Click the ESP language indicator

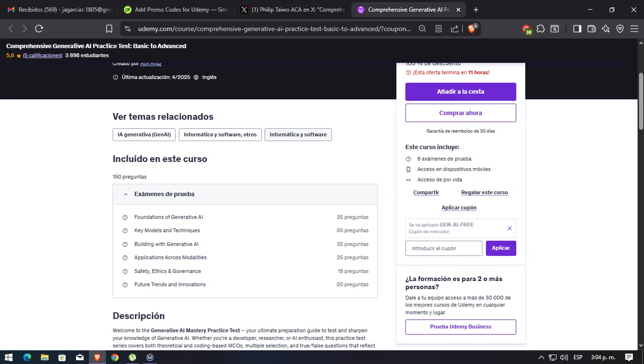pos(578,357)
